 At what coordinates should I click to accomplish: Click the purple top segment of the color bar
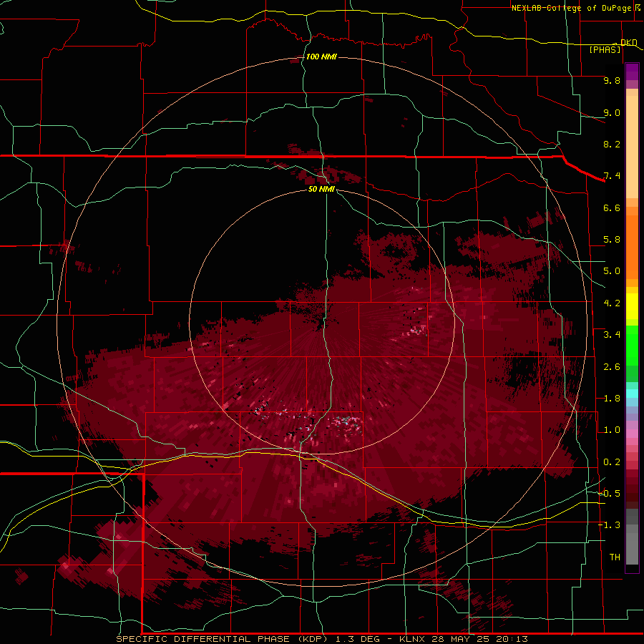pyautogui.click(x=632, y=72)
